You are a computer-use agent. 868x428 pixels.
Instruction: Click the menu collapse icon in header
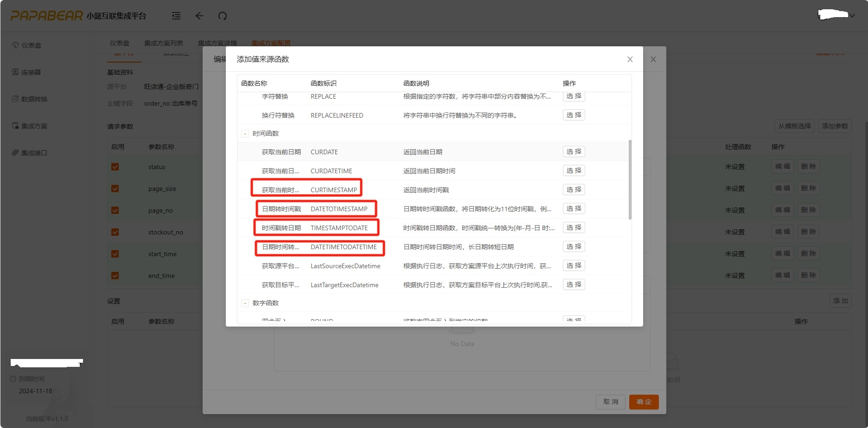point(176,16)
